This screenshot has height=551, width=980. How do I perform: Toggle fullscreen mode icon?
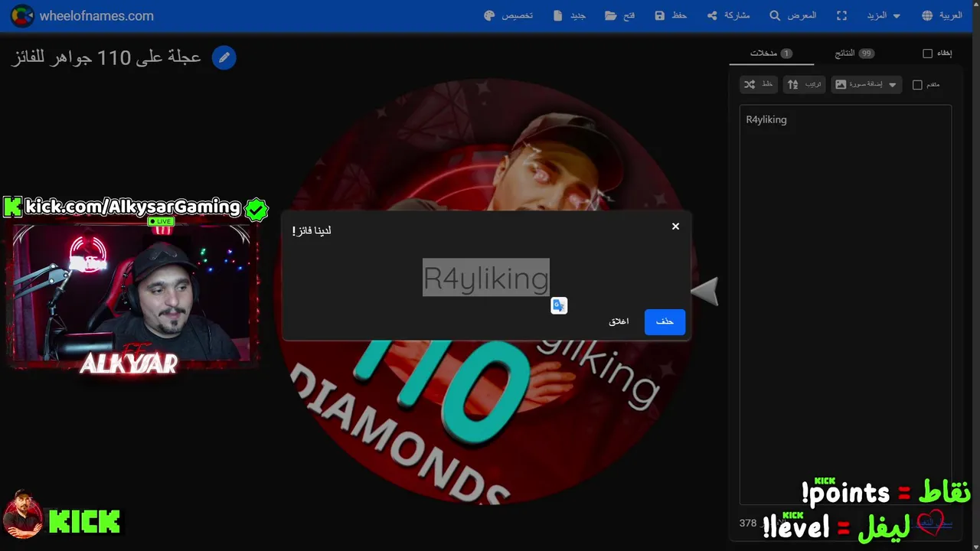tap(841, 15)
